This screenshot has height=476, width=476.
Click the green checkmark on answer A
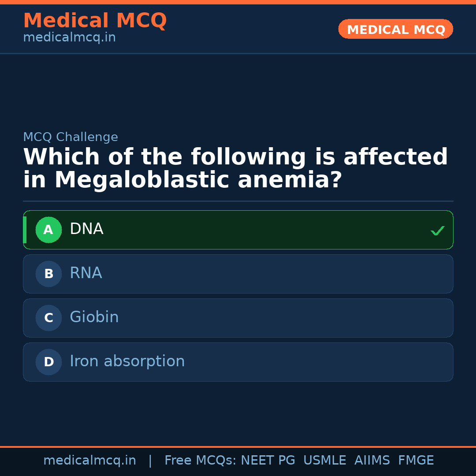[x=438, y=230]
